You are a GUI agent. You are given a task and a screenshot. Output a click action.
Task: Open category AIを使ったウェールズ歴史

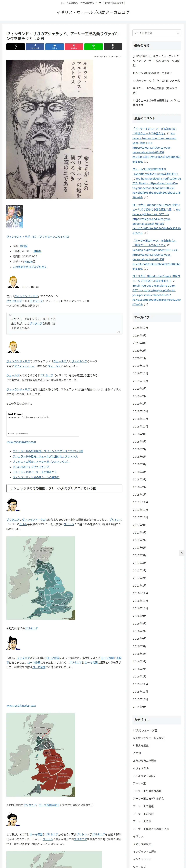148,738
